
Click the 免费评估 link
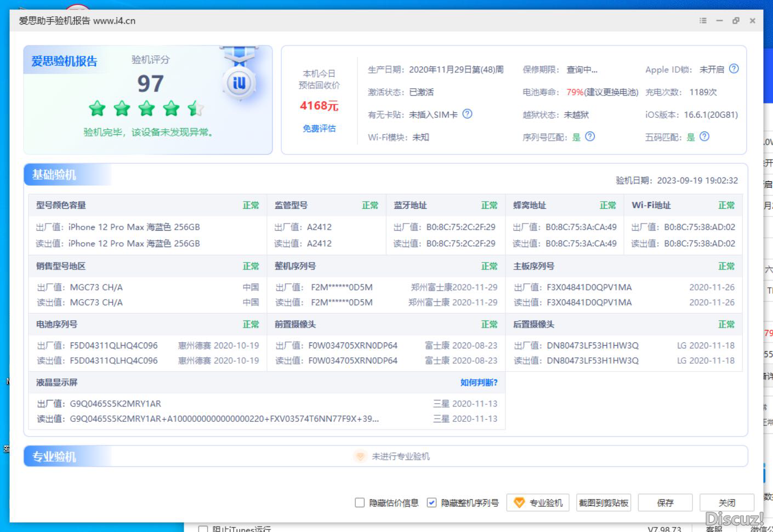[x=319, y=129]
